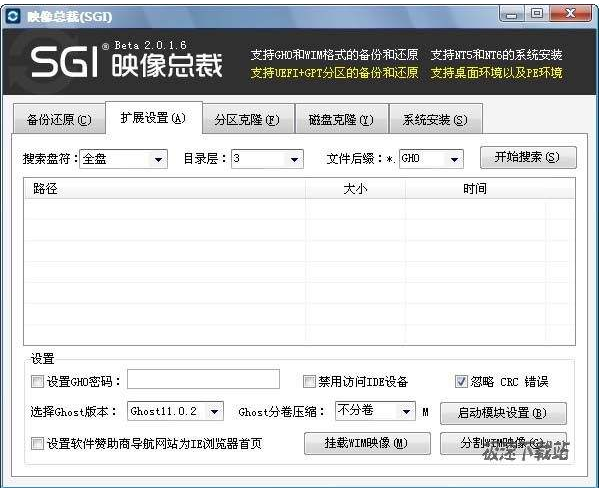Expand the 搜索盘符 drive dropdown

[123, 159]
